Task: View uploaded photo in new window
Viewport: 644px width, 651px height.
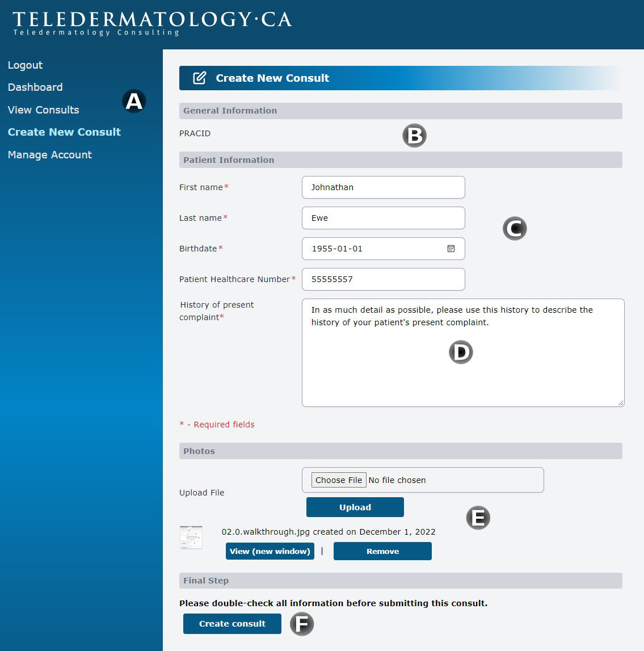Action: pos(270,551)
